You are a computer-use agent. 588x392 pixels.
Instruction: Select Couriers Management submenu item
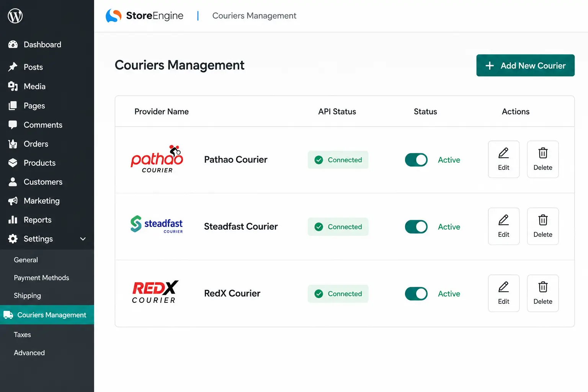coord(47,315)
